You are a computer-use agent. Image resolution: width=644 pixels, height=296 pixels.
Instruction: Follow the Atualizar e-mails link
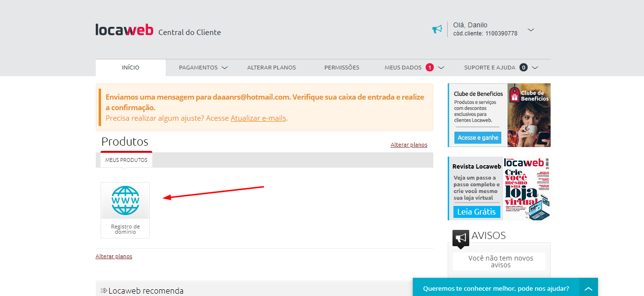click(259, 118)
